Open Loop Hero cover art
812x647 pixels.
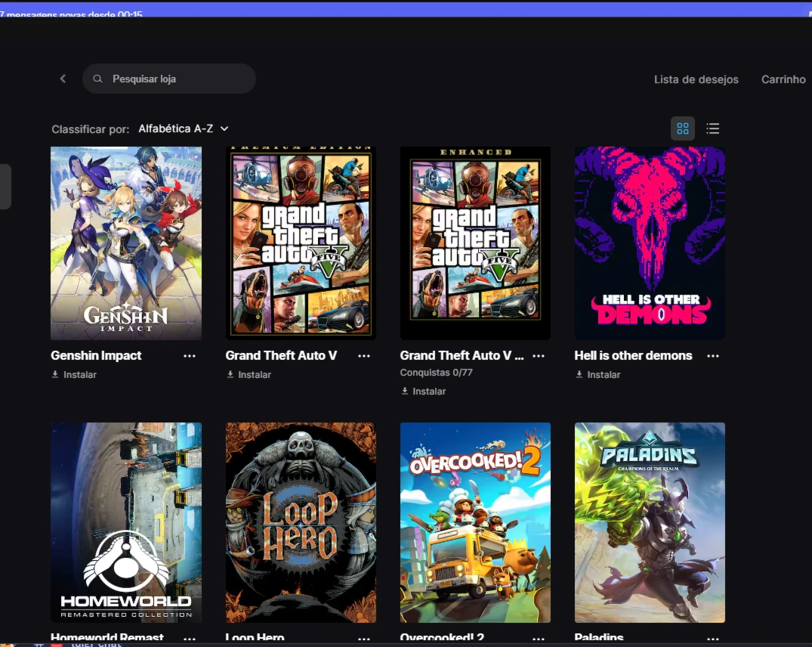pyautogui.click(x=301, y=523)
